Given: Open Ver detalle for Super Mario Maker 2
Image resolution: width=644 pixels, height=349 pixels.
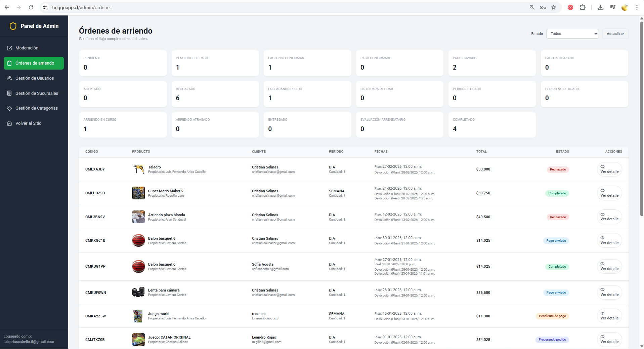Looking at the screenshot, I should tap(609, 193).
